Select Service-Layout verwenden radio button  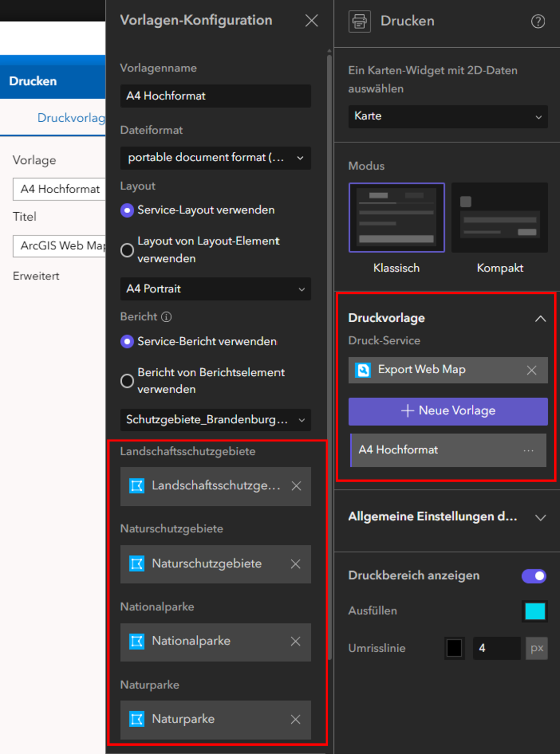click(127, 210)
